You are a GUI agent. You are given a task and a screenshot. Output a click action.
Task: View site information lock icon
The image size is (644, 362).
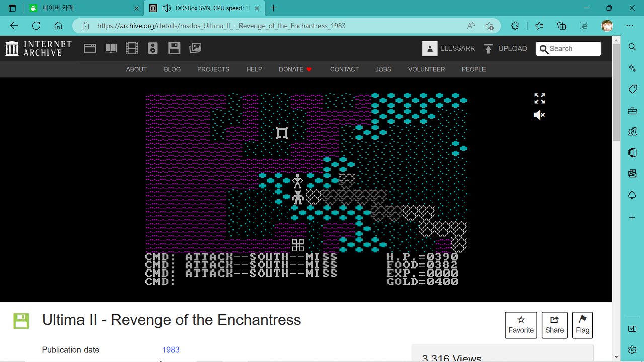pyautogui.click(x=86, y=26)
